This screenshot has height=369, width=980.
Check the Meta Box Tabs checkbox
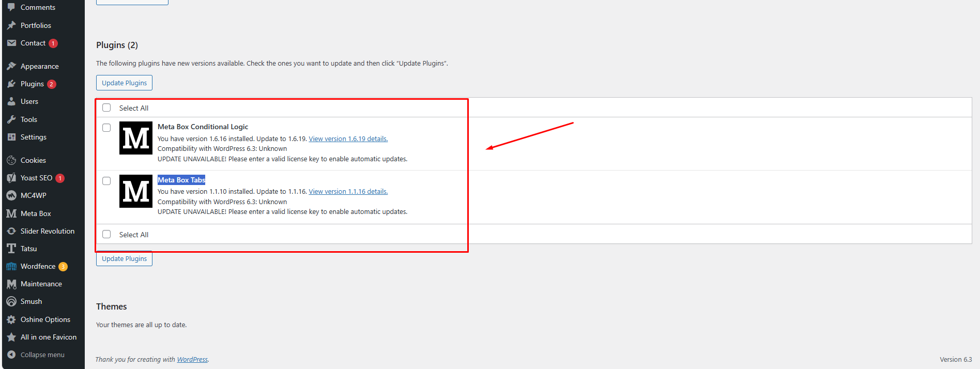[x=106, y=181]
